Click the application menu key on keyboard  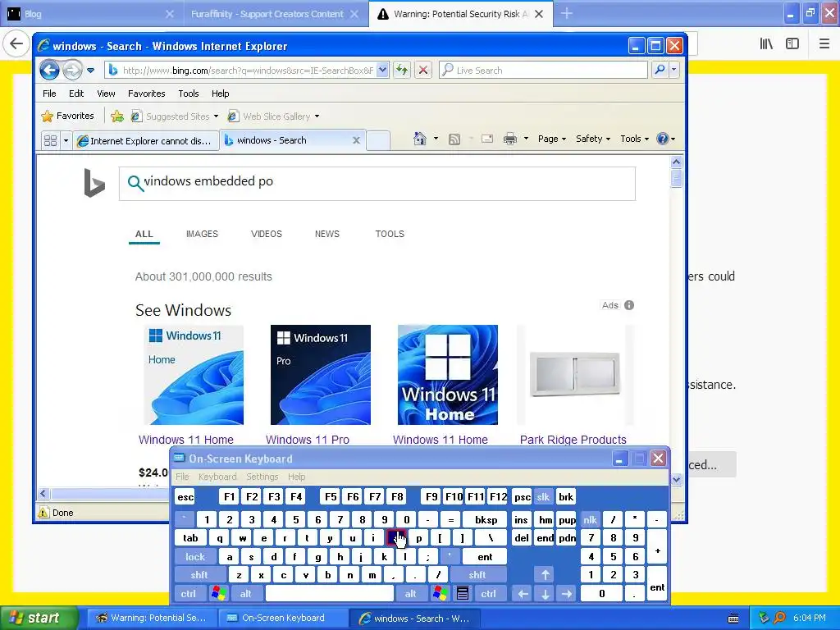(x=463, y=593)
